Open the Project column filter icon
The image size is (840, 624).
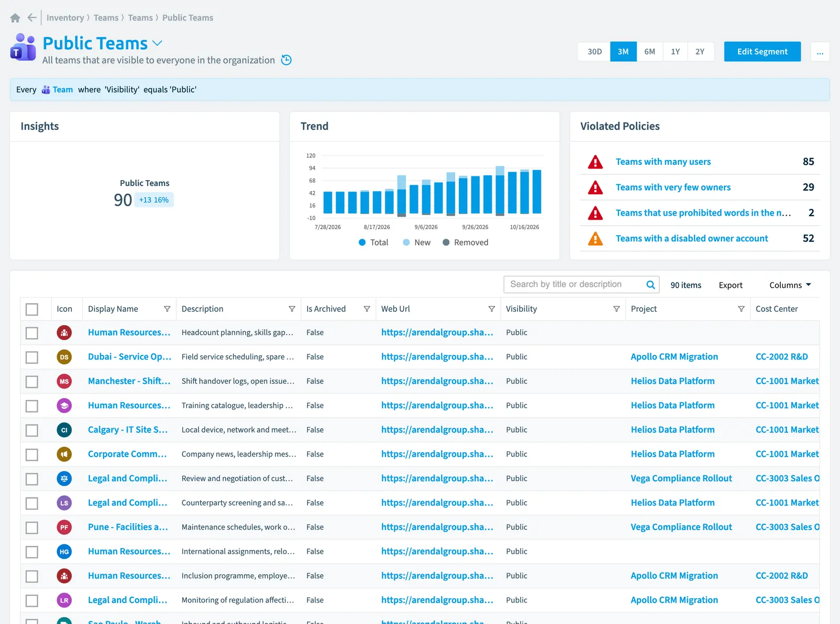(x=741, y=309)
